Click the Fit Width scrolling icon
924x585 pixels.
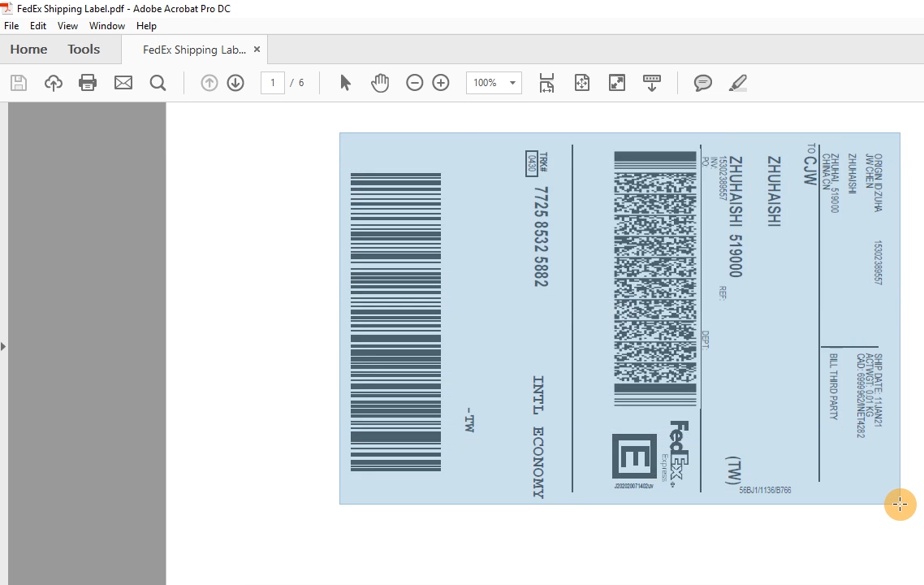point(547,83)
